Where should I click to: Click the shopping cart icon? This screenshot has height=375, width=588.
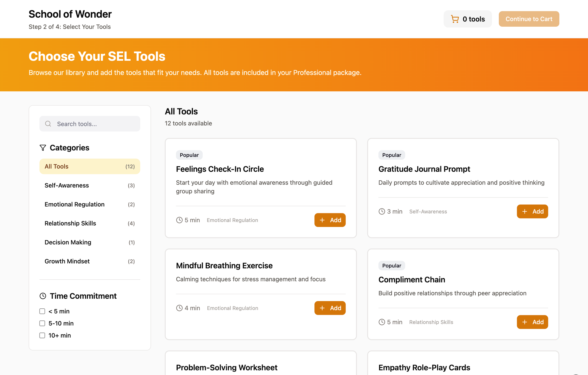point(455,19)
